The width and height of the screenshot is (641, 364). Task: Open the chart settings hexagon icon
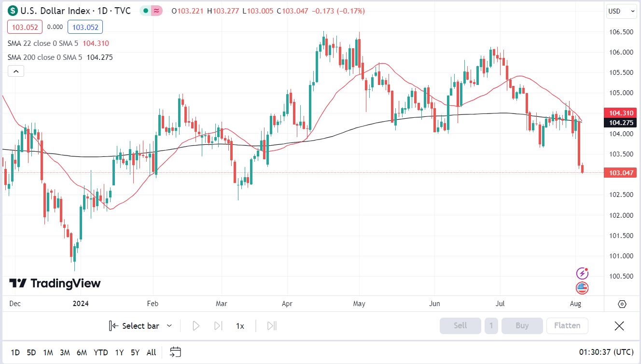click(622, 304)
